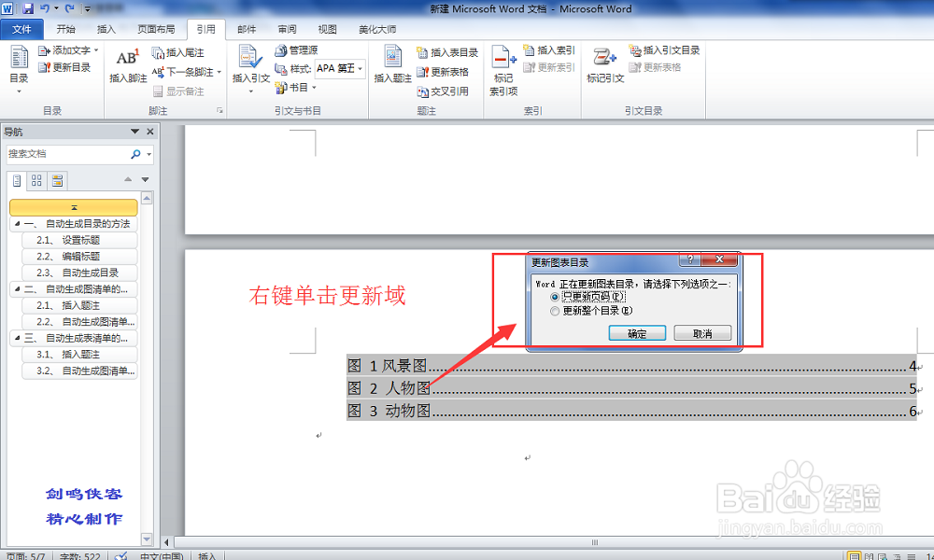The image size is (934, 560).
Task: Click 更新目录 in the ribbon
Action: (x=64, y=67)
